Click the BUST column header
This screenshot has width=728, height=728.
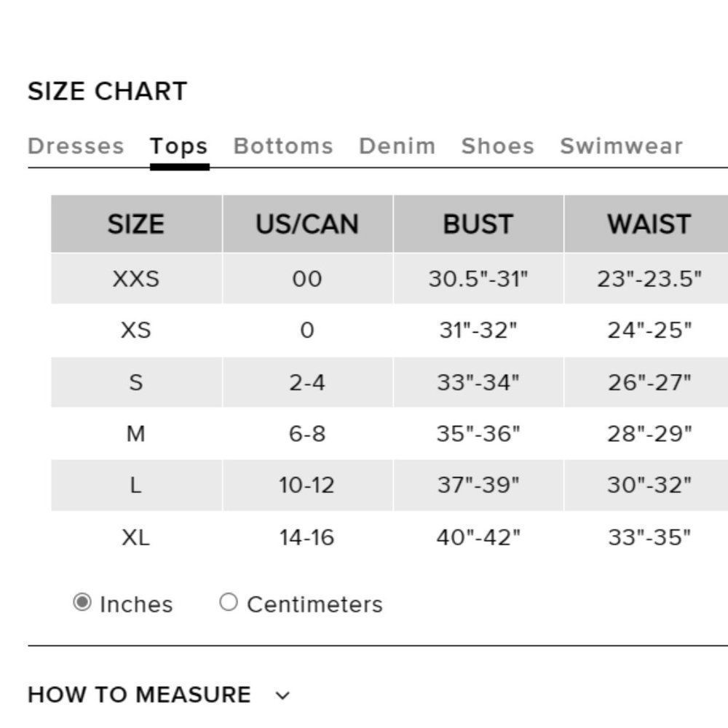pyautogui.click(x=478, y=224)
